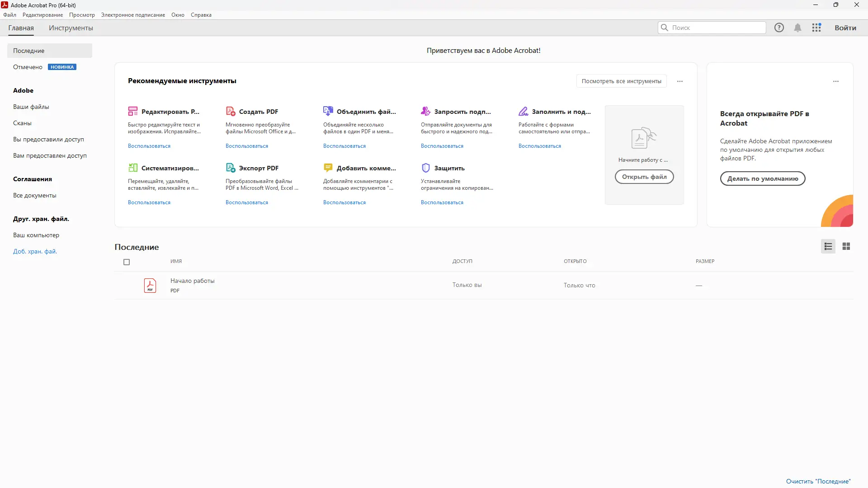
Task: Click the Organize Pages tool icon
Action: [x=133, y=168]
